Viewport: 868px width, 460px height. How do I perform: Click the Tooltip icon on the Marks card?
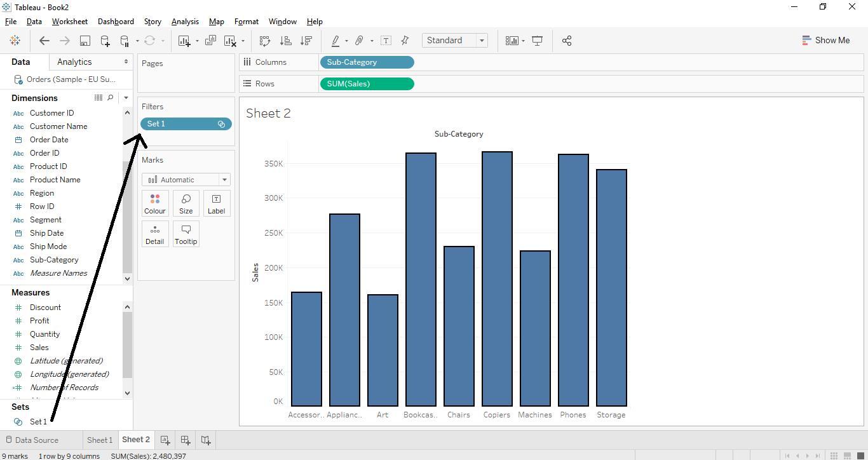click(186, 234)
